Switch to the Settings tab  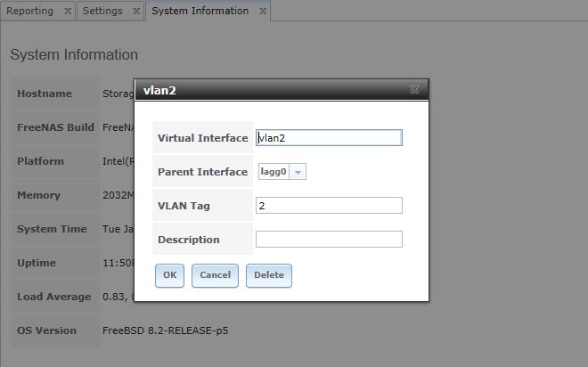(102, 11)
